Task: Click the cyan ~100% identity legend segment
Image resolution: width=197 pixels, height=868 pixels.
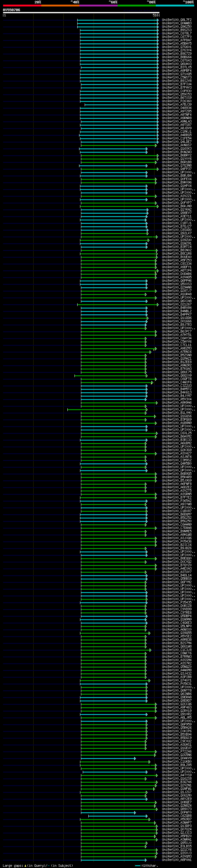Action: click(175, 6)
